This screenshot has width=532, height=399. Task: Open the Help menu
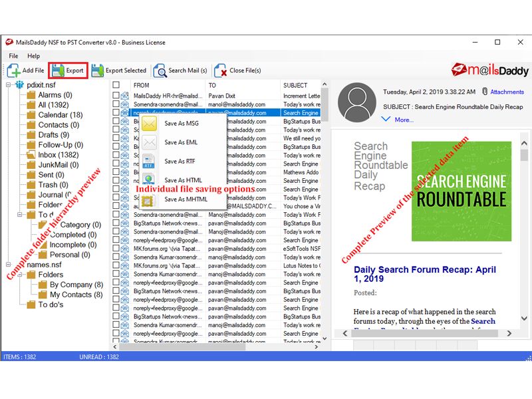click(33, 56)
